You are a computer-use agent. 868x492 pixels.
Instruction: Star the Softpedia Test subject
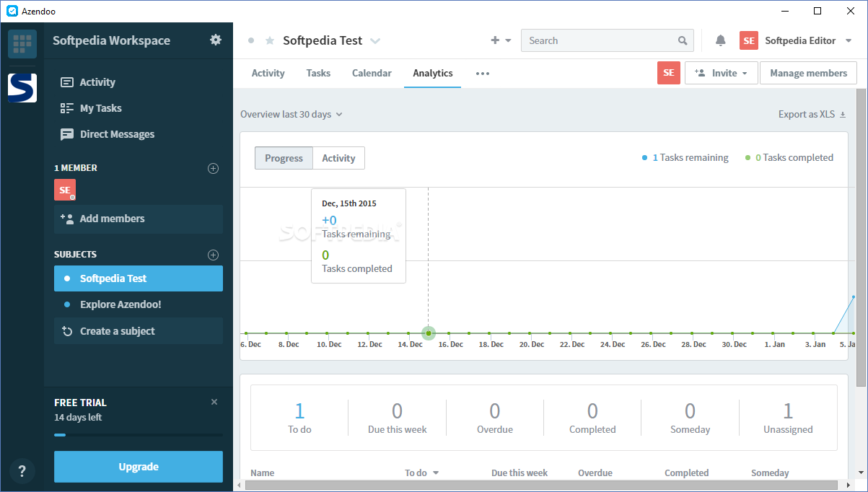tap(270, 41)
